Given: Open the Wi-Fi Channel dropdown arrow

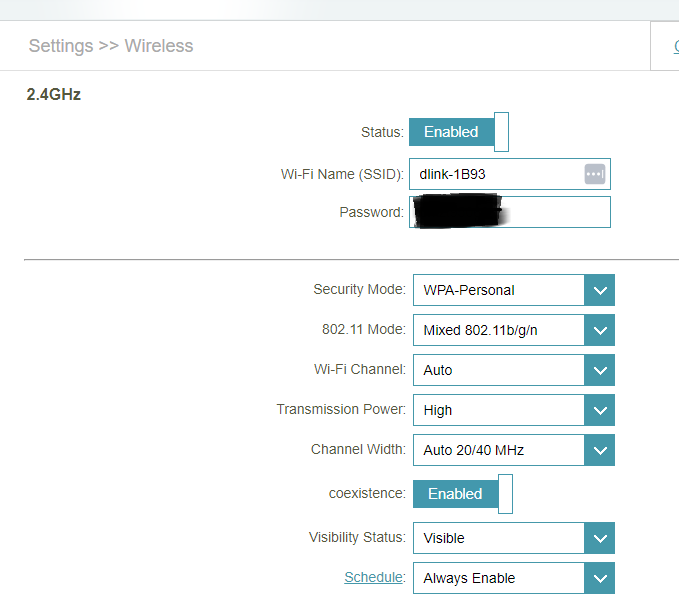Looking at the screenshot, I should (x=599, y=370).
